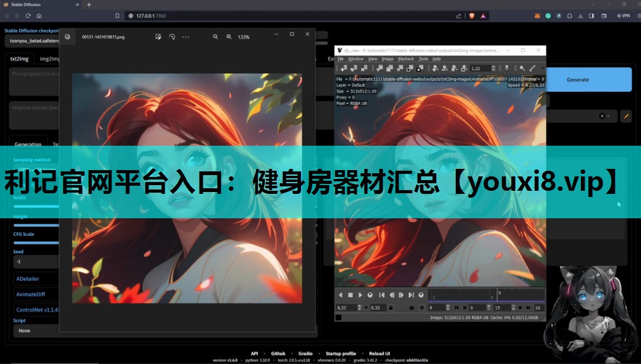Open the File menu in djv_view
The width and height of the screenshot is (641, 364).
[x=341, y=59]
